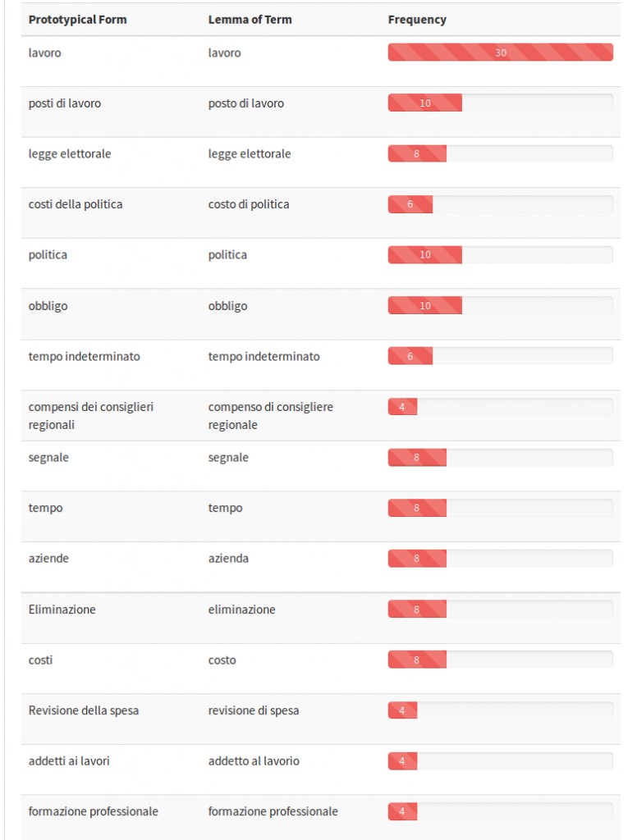637x840 pixels.
Task: Click the lavoro frequency bar showing 30
Action: 500,52
